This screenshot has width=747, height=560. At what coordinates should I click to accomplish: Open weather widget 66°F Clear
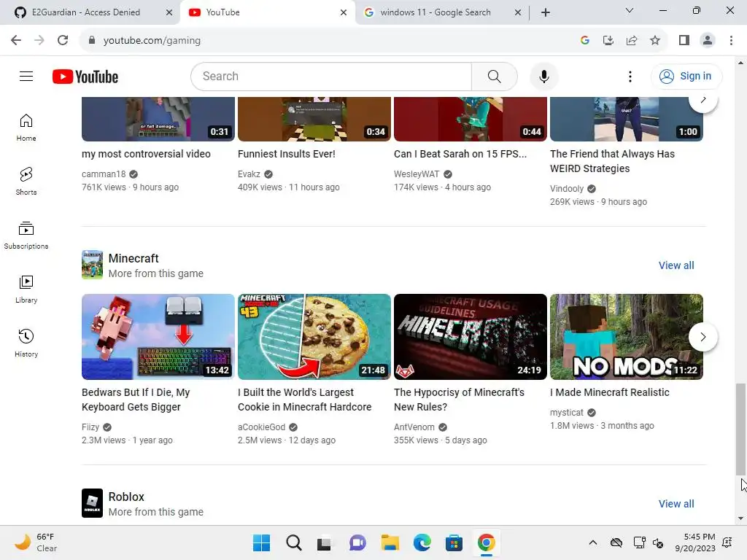pyautogui.click(x=36, y=542)
